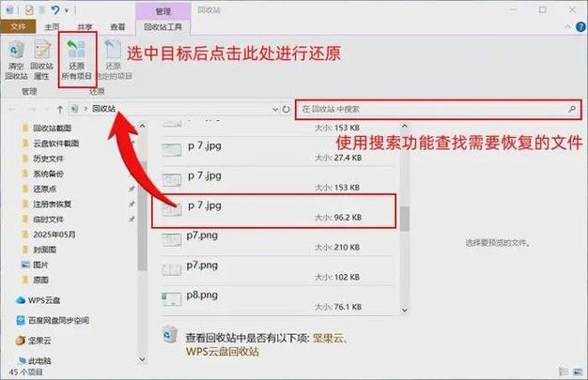Viewport: 588px width, 380px height.
Task: Click the 45 个项目 status text
Action: (25, 372)
